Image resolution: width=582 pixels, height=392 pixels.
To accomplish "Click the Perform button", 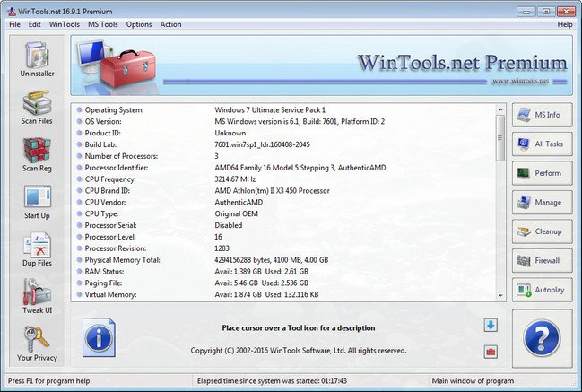I will (542, 173).
